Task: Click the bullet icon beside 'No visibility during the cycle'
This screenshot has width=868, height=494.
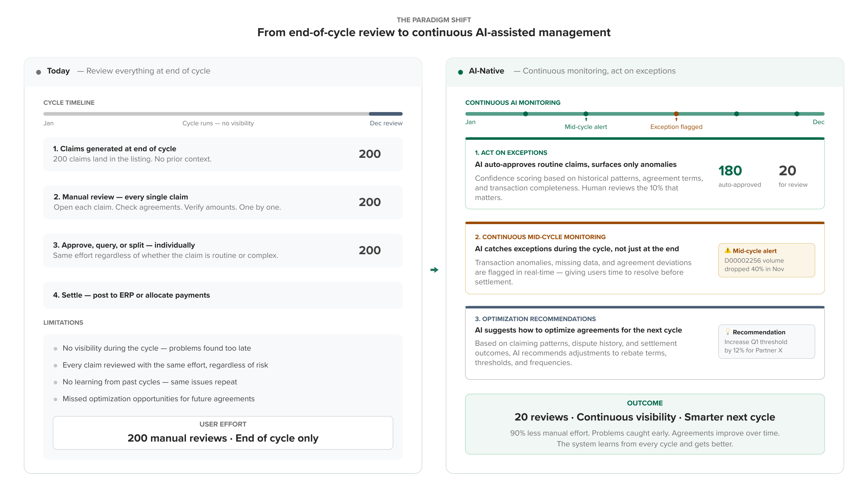Action: click(x=56, y=349)
